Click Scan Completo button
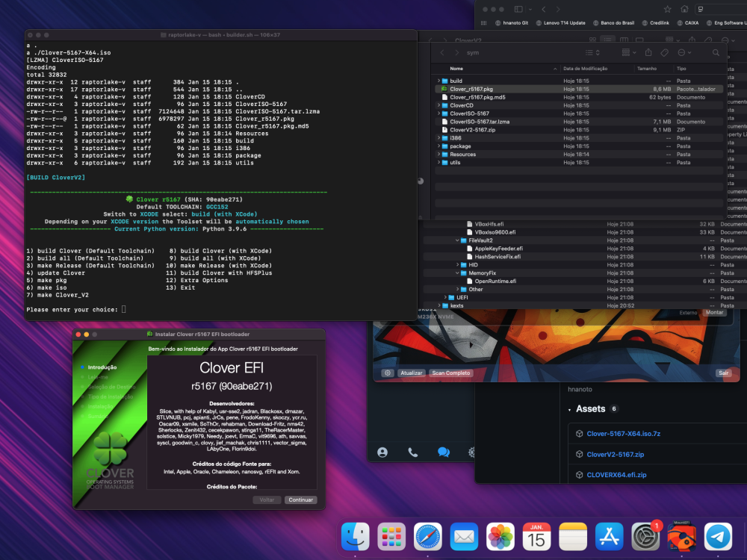The image size is (747, 560). point(450,373)
